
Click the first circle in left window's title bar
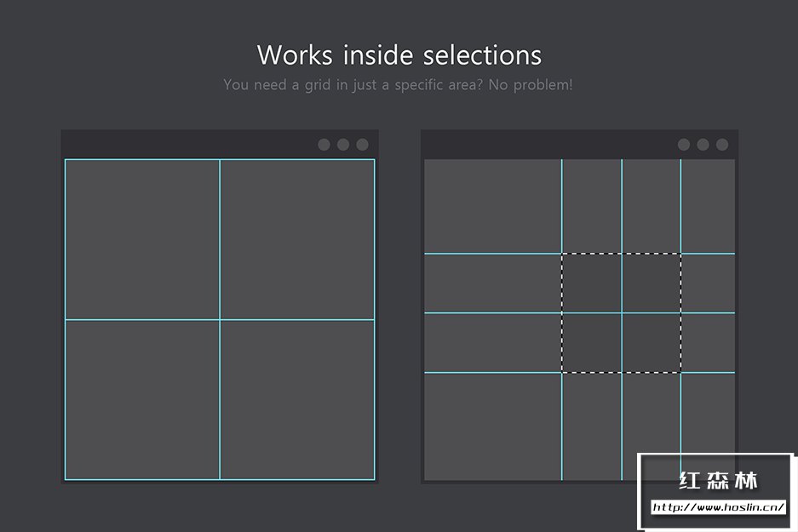pos(324,145)
